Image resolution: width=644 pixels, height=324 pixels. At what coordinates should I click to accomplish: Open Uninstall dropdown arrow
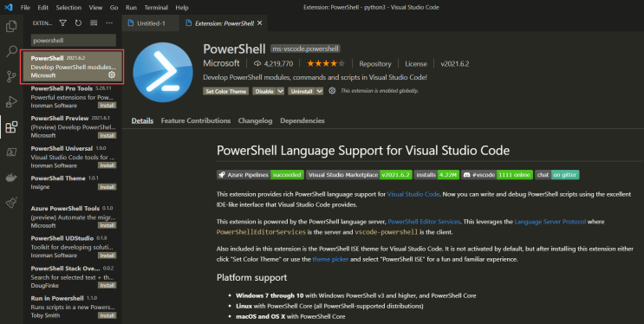click(x=320, y=91)
